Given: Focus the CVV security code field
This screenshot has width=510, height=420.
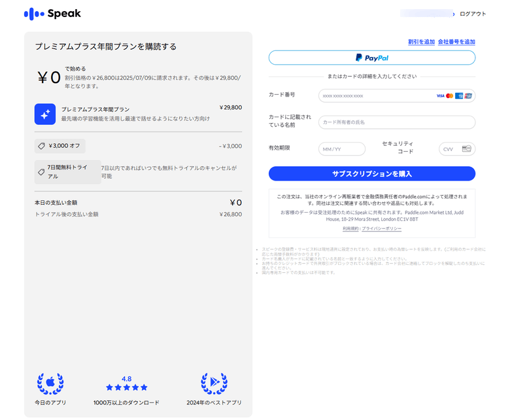Looking at the screenshot, I should [x=457, y=149].
